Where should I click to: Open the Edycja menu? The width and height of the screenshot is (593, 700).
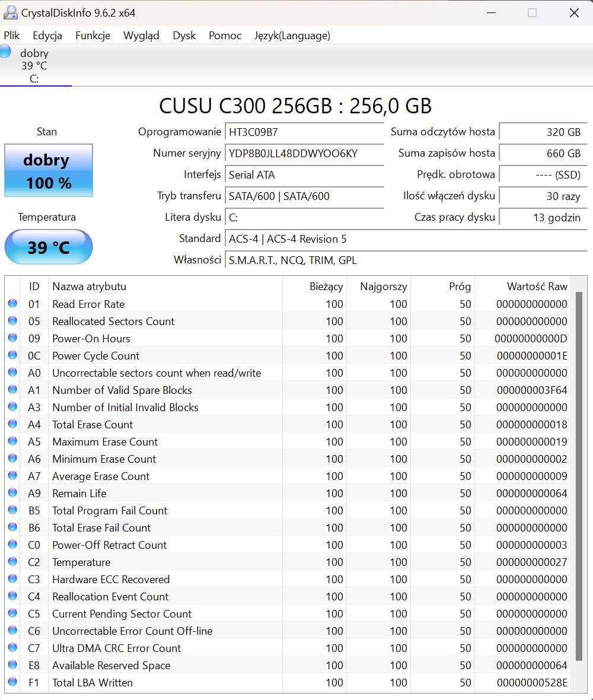coord(47,36)
